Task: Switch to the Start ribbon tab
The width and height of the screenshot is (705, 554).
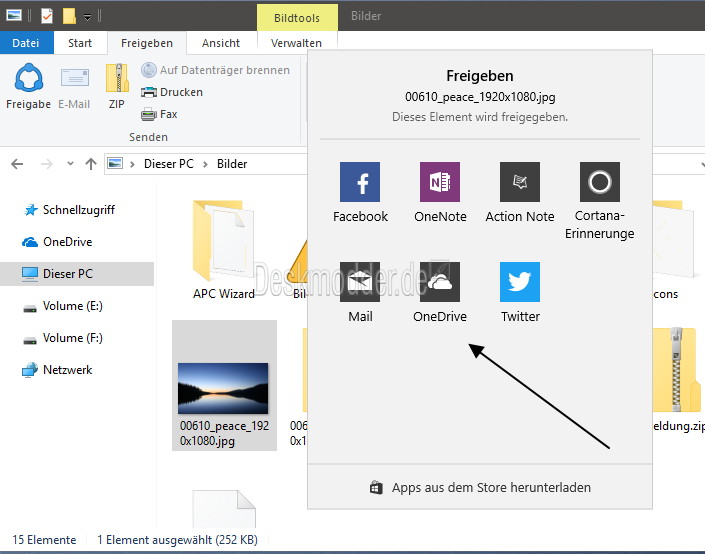Action: point(80,43)
